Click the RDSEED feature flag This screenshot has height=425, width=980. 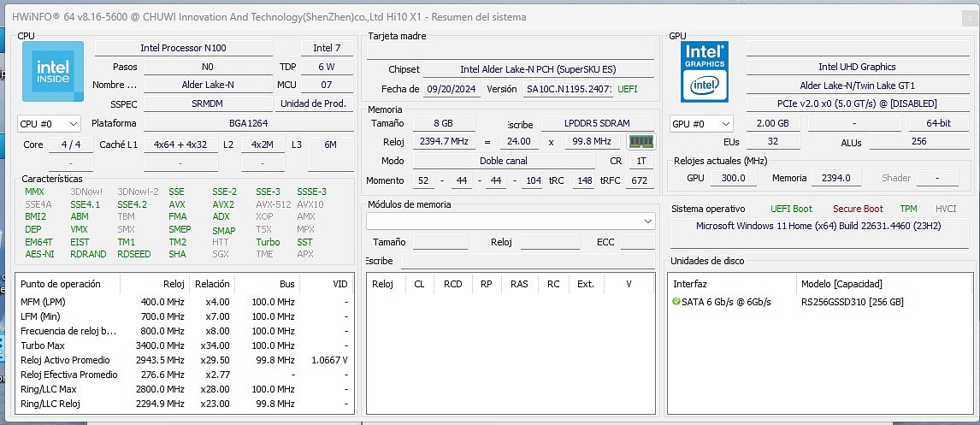pyautogui.click(x=133, y=254)
